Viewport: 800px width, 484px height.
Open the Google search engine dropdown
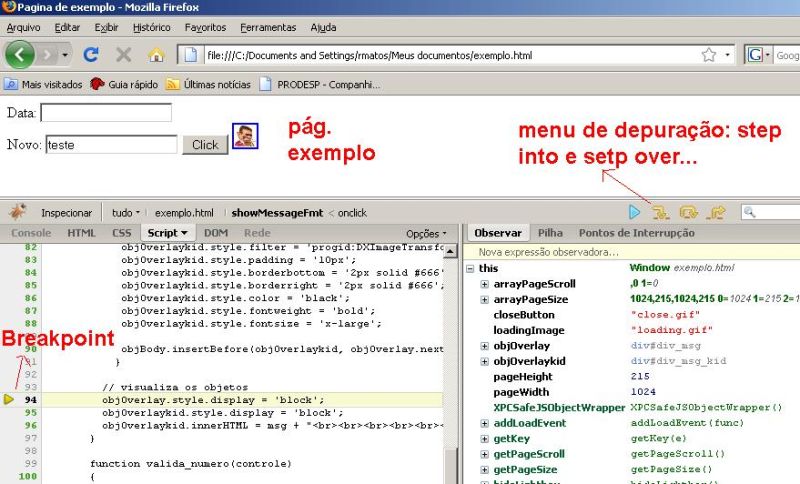[758, 55]
